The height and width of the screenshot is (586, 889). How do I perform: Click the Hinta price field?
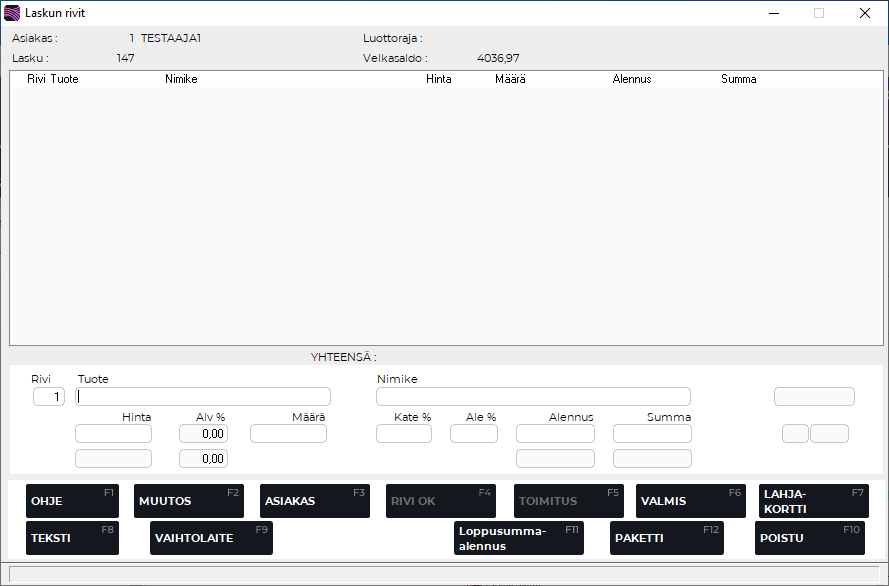[114, 434]
